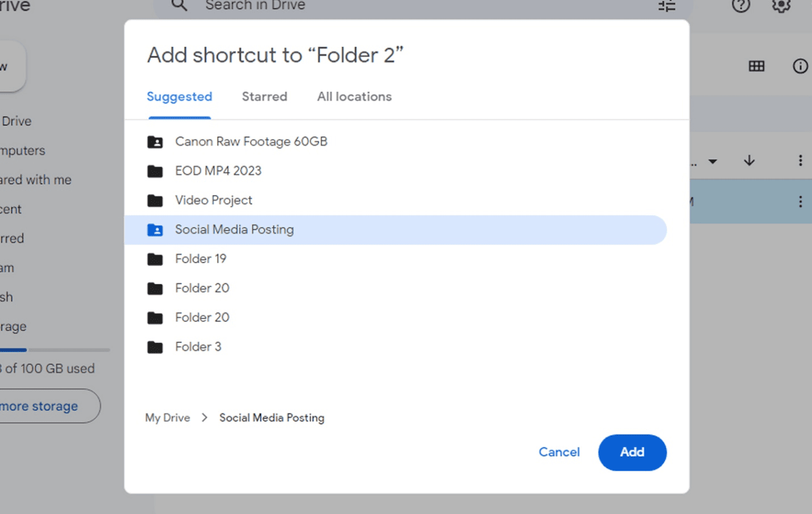Click the Search in Drive field

point(256,6)
